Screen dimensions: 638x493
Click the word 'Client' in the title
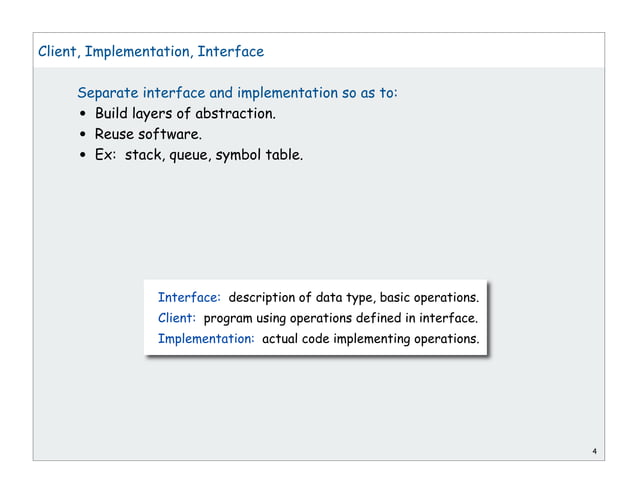[57, 52]
